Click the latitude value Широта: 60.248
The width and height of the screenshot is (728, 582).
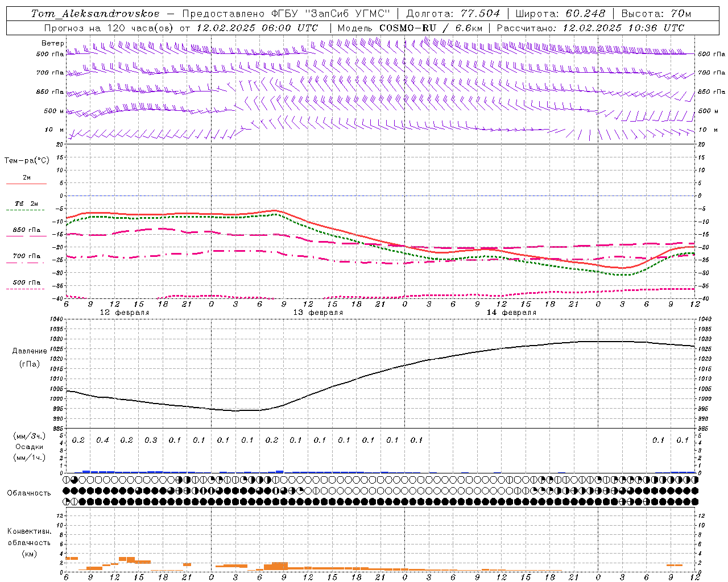pyautogui.click(x=561, y=14)
